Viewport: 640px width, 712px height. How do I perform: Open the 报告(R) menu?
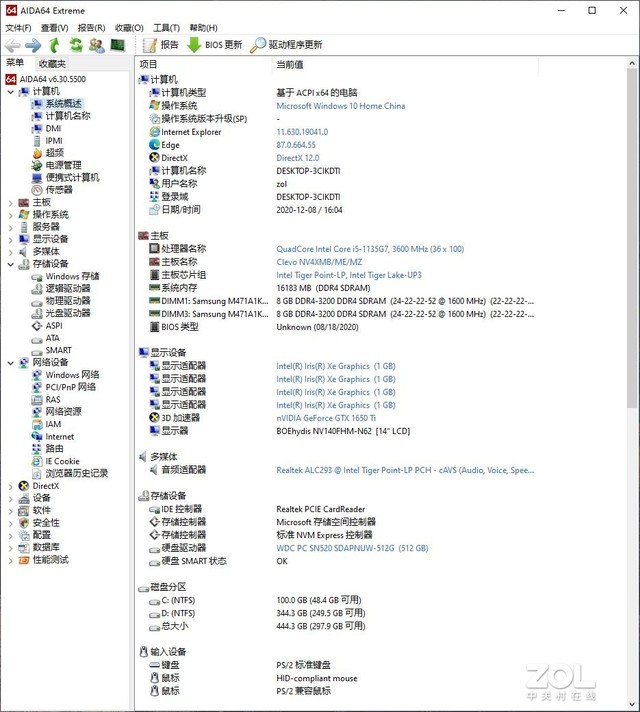(91, 28)
